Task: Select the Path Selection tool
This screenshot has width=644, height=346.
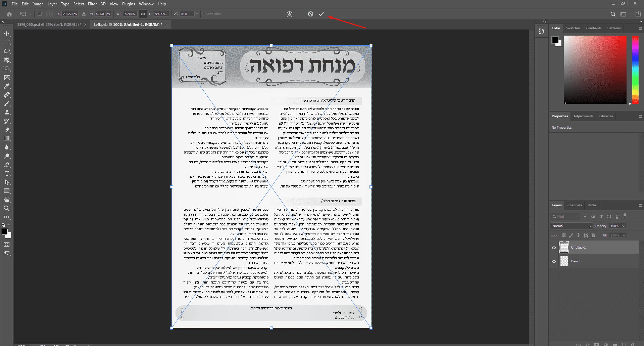Action: 7,182
